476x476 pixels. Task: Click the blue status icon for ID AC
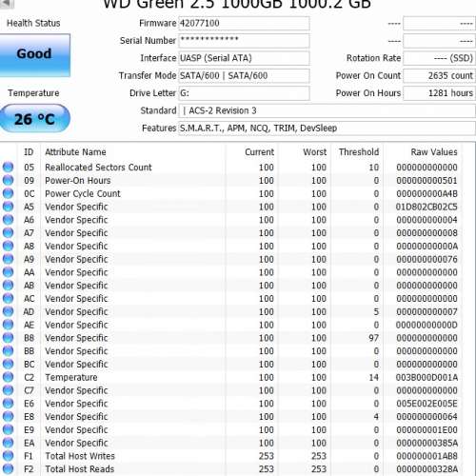tap(8, 298)
